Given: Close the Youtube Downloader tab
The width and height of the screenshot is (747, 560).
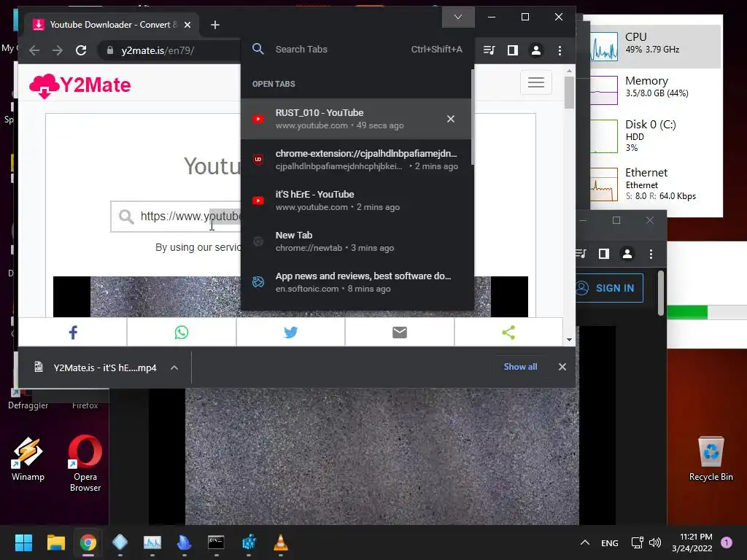Looking at the screenshot, I should [x=187, y=25].
